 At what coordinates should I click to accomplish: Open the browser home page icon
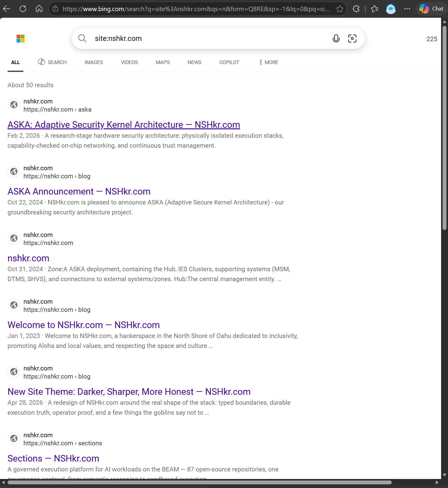point(39,9)
